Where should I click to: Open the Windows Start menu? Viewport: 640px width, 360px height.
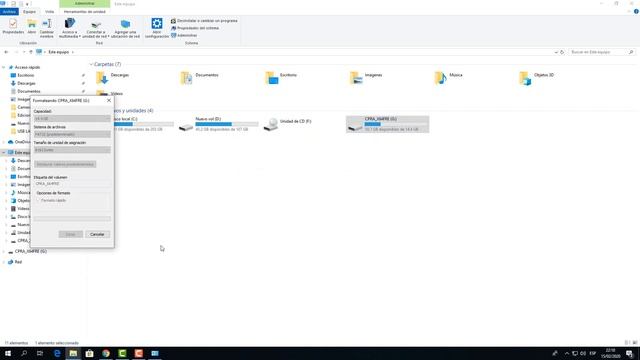point(8,353)
